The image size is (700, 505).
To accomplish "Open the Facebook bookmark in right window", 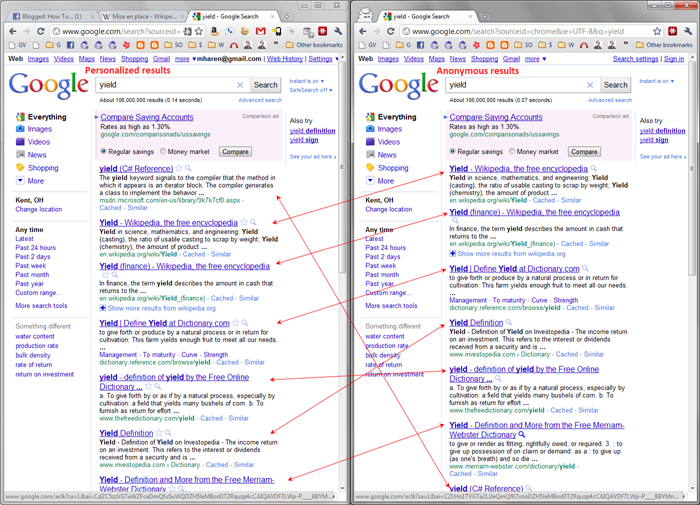I will pos(421,45).
